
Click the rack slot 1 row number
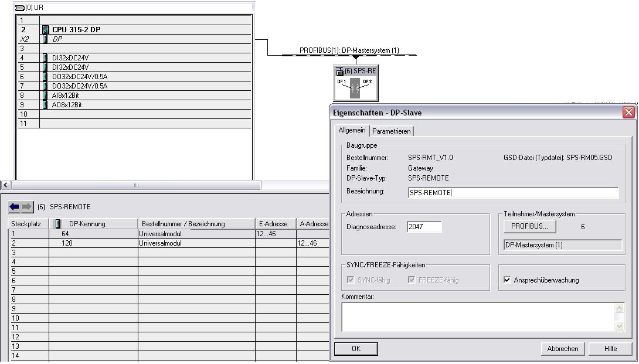pyautogui.click(x=22, y=21)
